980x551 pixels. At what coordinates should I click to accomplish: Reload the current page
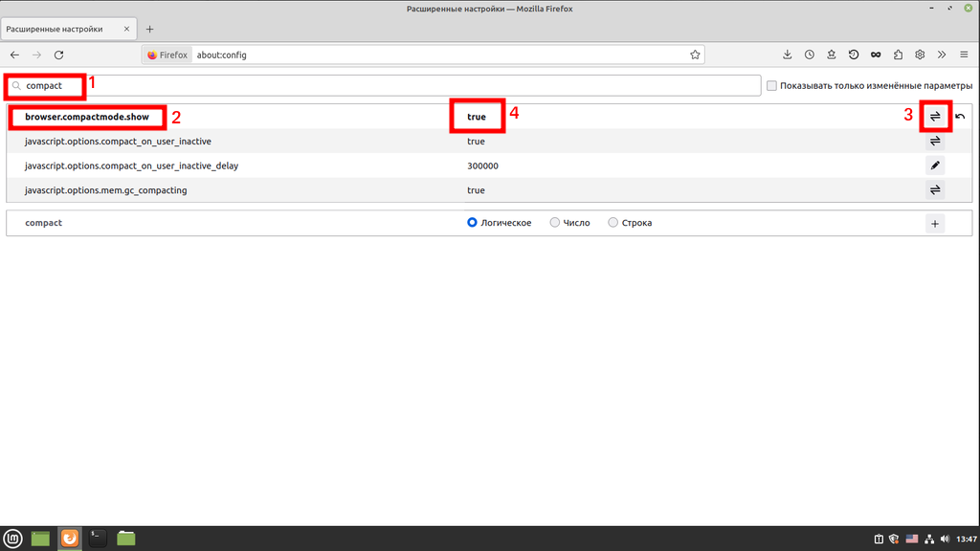(x=59, y=55)
